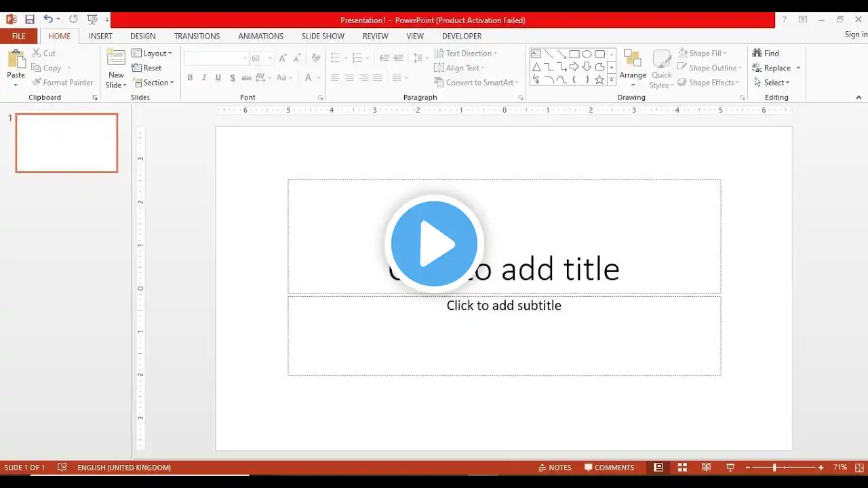Click the Find button
Screen dimensions: 868x488
tap(766, 54)
